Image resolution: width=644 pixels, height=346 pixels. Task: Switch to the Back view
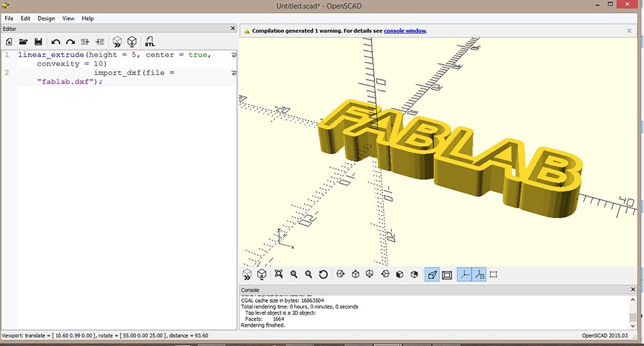pyautogui.click(x=414, y=274)
